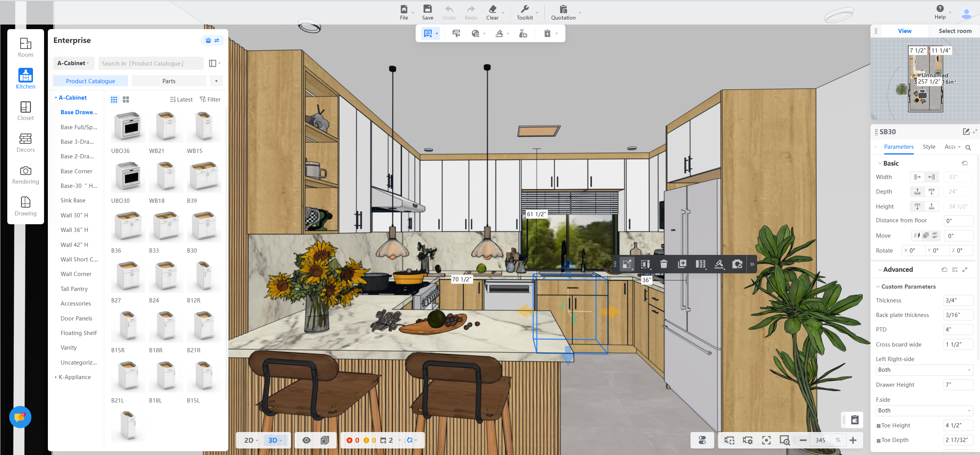Viewport: 980px width, 455px height.
Task: Select the Kitchen module icon
Action: click(25, 79)
